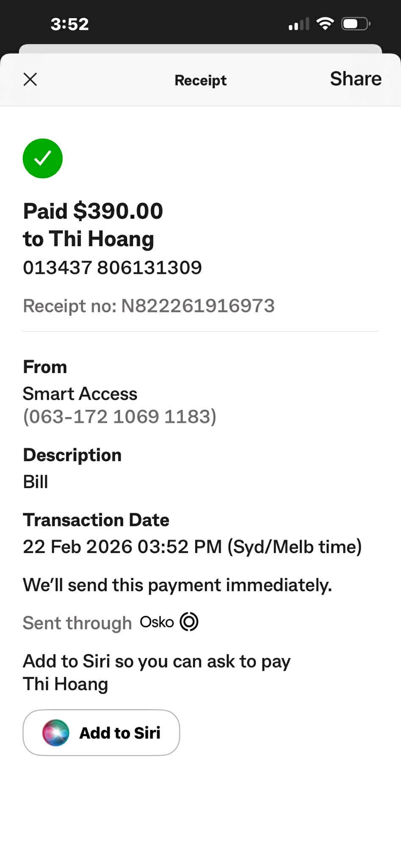
Task: Close the receipt with the X icon
Action: tap(30, 79)
